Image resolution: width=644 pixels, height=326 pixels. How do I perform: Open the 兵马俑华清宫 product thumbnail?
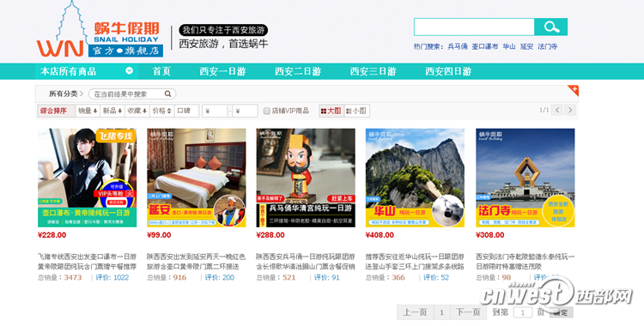coord(306,178)
